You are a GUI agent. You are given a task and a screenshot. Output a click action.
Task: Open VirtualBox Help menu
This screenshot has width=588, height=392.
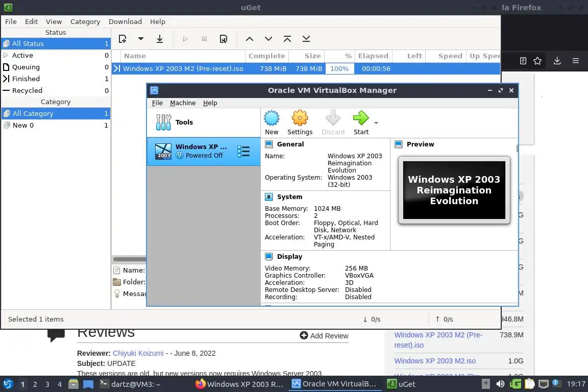coord(210,103)
